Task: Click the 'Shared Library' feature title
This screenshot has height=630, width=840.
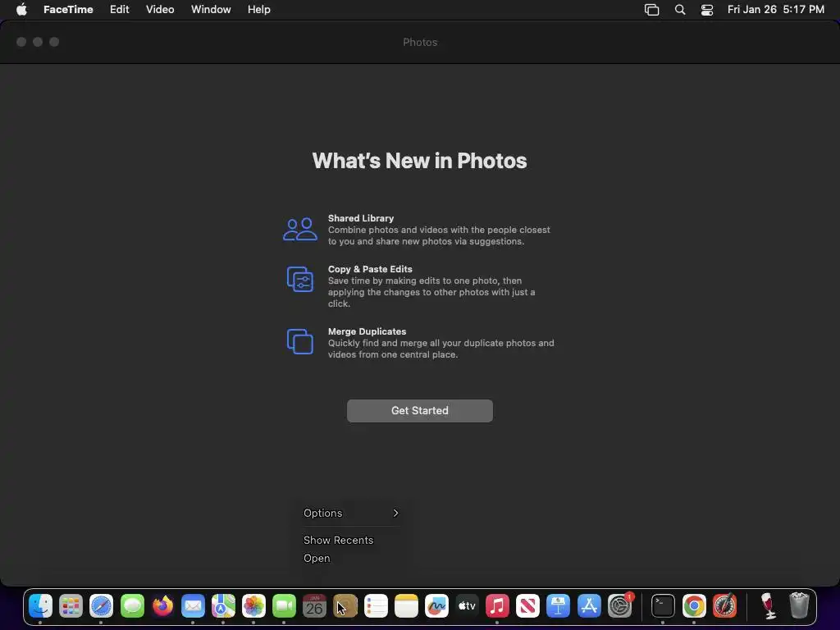Action: pos(361,218)
